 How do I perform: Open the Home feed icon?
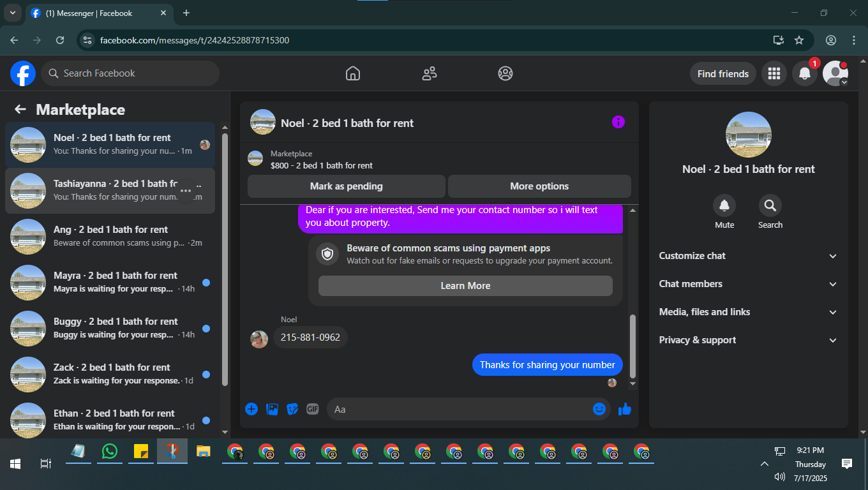353,73
